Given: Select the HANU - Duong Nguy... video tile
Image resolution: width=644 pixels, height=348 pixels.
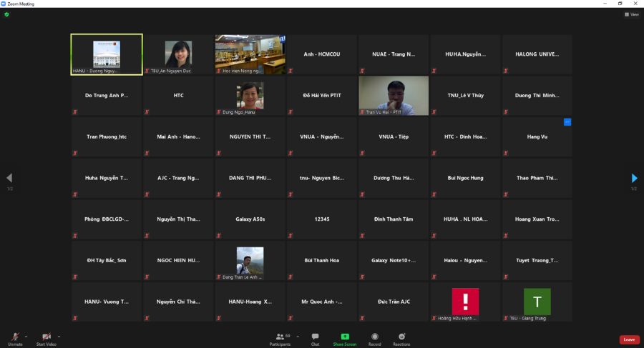Looking at the screenshot, I should [107, 54].
